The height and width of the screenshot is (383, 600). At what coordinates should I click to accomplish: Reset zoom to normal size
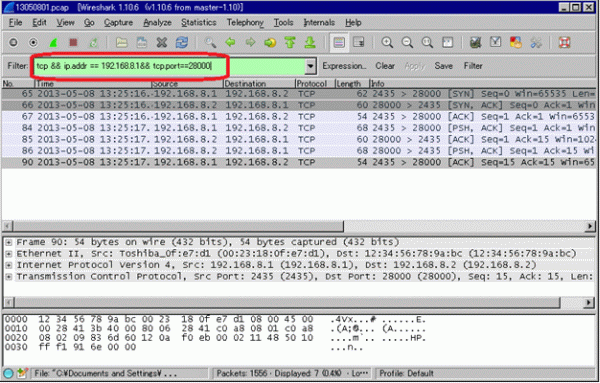[427, 42]
